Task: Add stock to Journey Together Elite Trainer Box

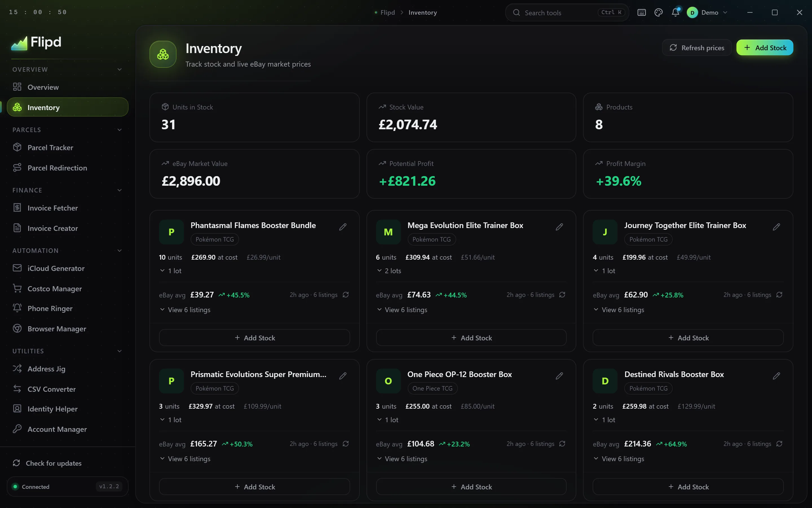Action: (688, 338)
